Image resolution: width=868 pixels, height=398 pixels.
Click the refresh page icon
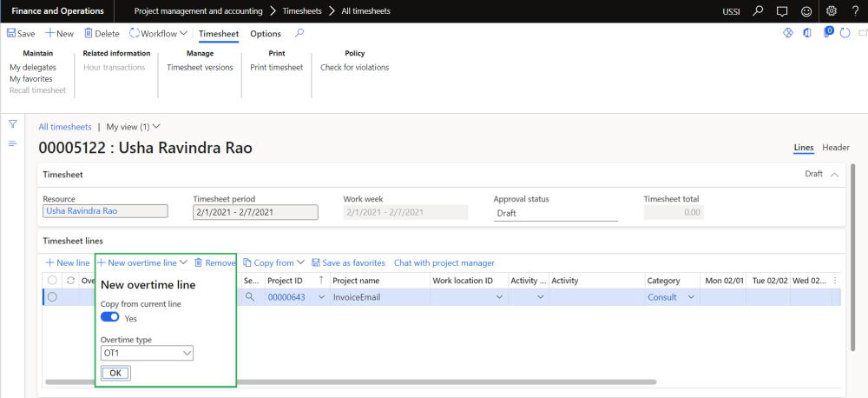[x=845, y=34]
